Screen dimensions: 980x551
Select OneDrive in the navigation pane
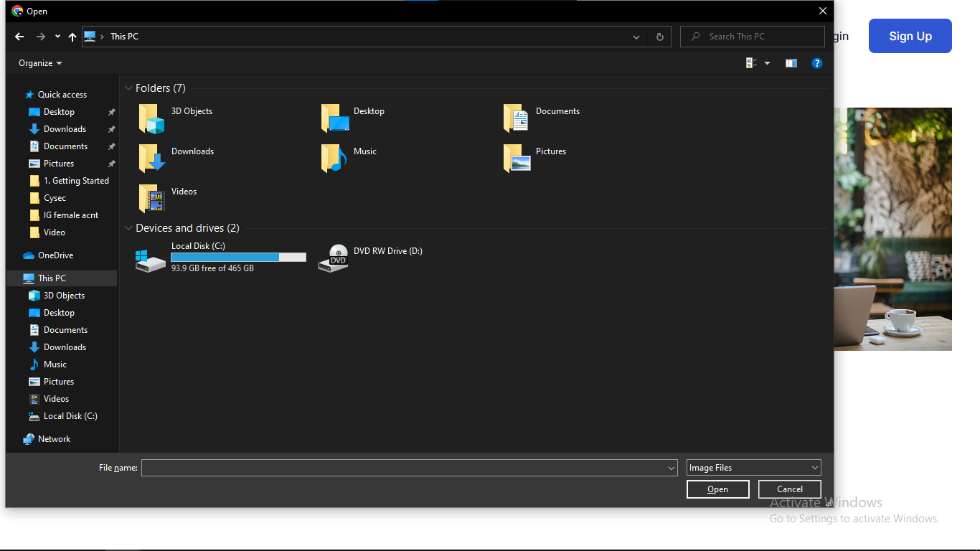pyautogui.click(x=49, y=255)
